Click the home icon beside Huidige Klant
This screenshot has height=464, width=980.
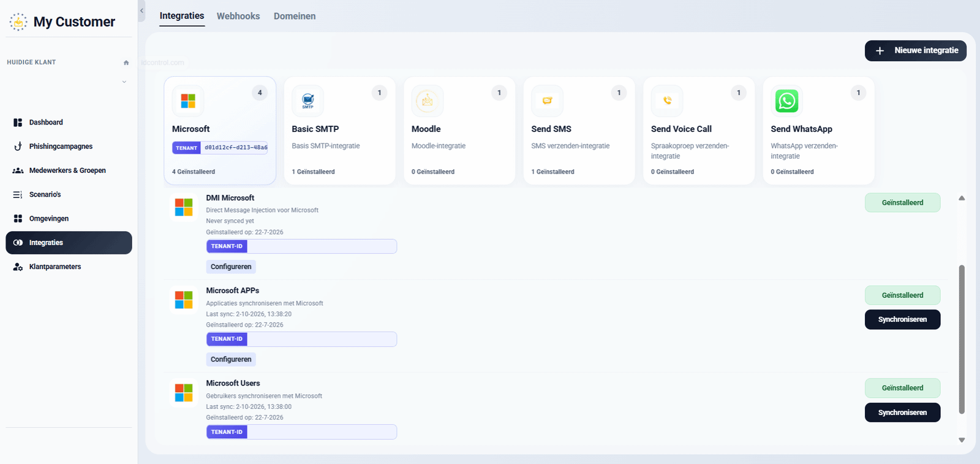pyautogui.click(x=126, y=63)
